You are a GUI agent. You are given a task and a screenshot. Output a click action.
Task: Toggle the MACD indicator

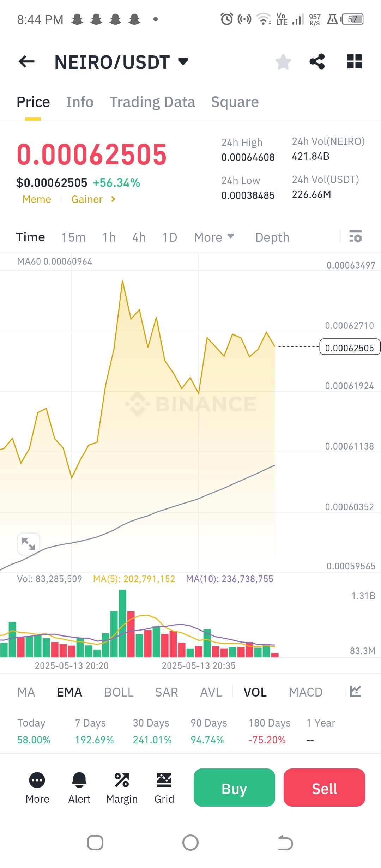pos(306,692)
